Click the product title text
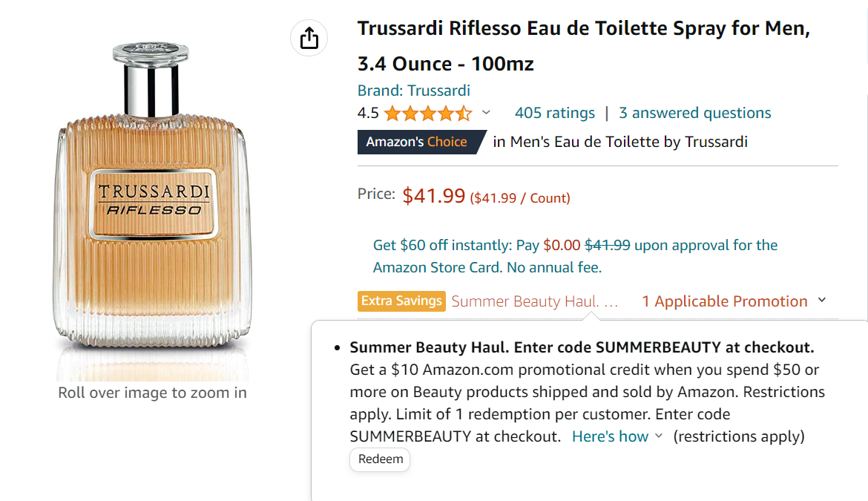The height and width of the screenshot is (501, 868). pyautogui.click(x=583, y=46)
